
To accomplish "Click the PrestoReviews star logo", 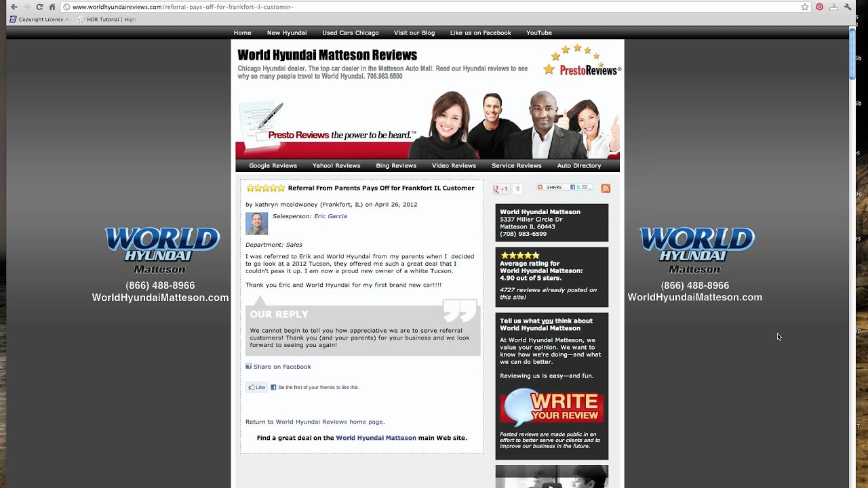I will pyautogui.click(x=583, y=60).
